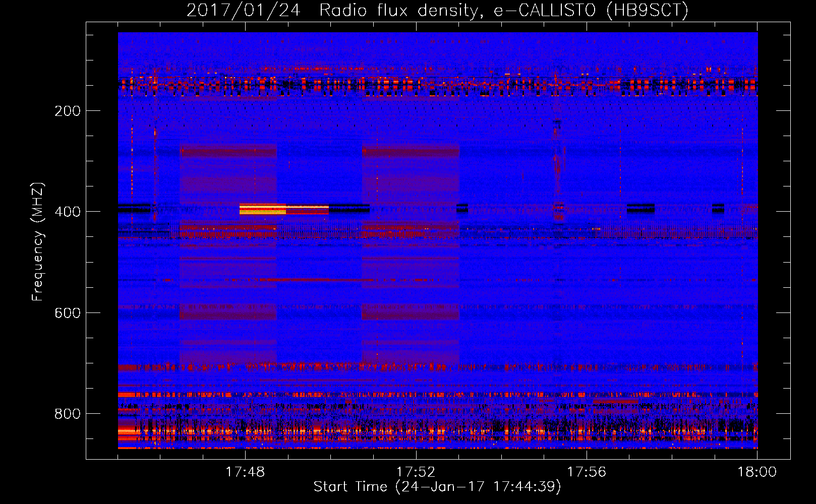
Task: Click the 18:00 time tick label
Action: coord(757,472)
